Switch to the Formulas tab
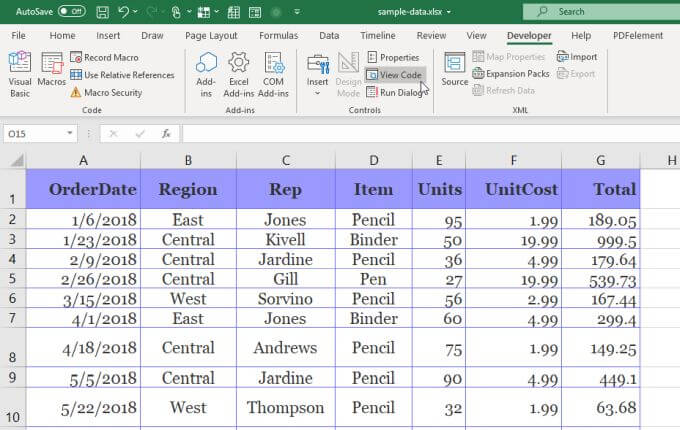 278,36
